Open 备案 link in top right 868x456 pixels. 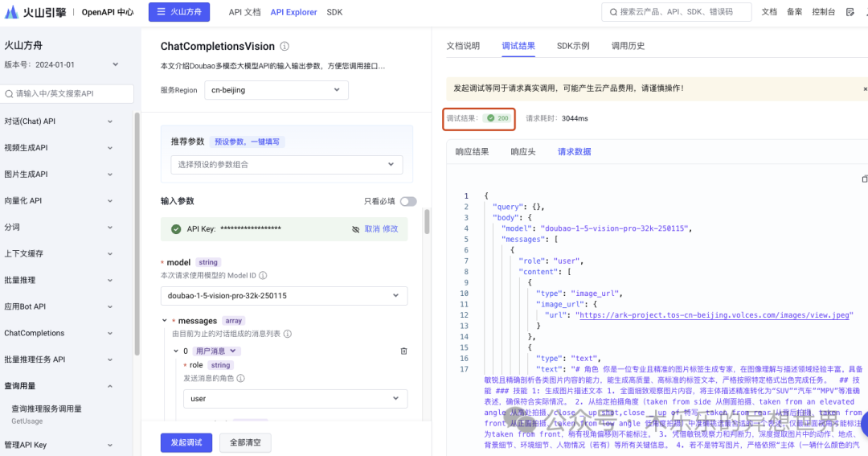tap(794, 11)
